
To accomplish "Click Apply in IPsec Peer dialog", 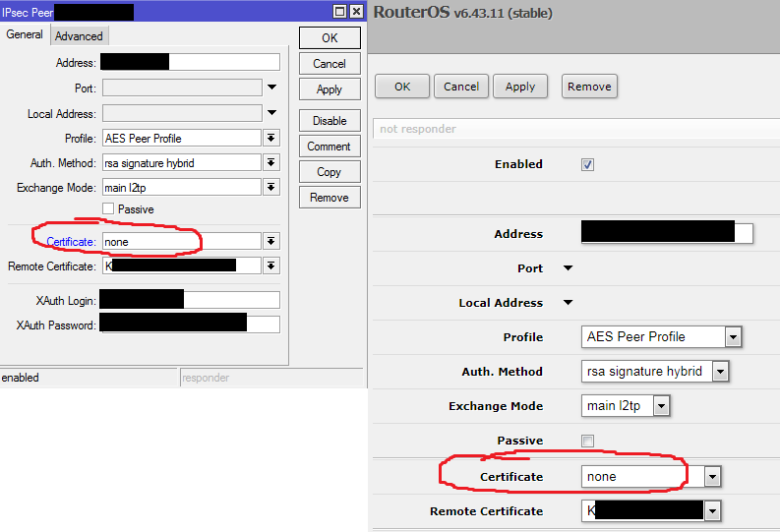I will pos(330,89).
